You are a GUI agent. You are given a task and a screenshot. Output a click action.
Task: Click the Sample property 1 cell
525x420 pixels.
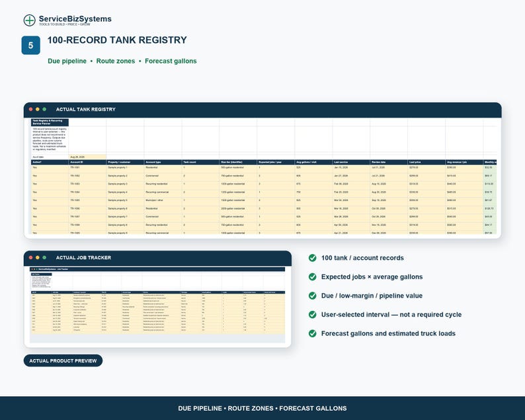point(125,167)
